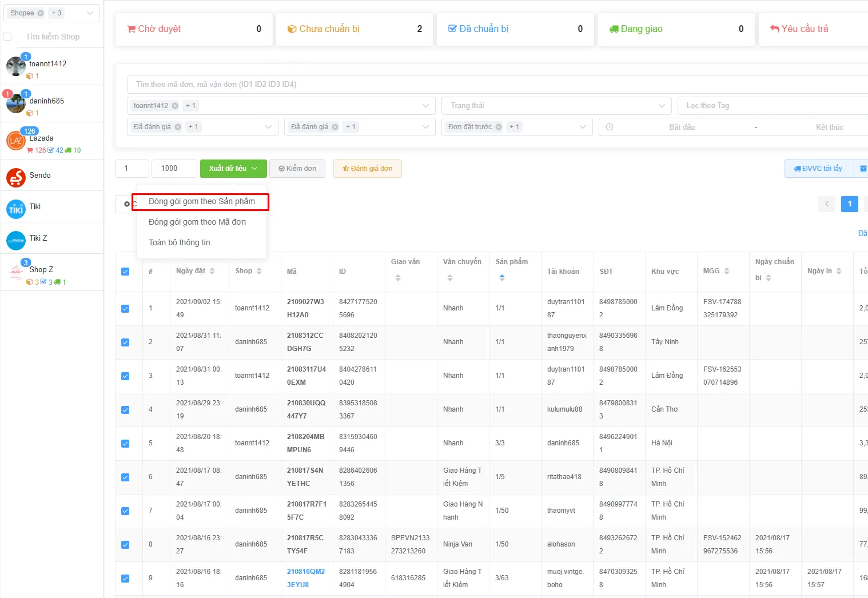This screenshot has height=598, width=868.
Task: Open the table settings gear icon
Action: coord(127,204)
